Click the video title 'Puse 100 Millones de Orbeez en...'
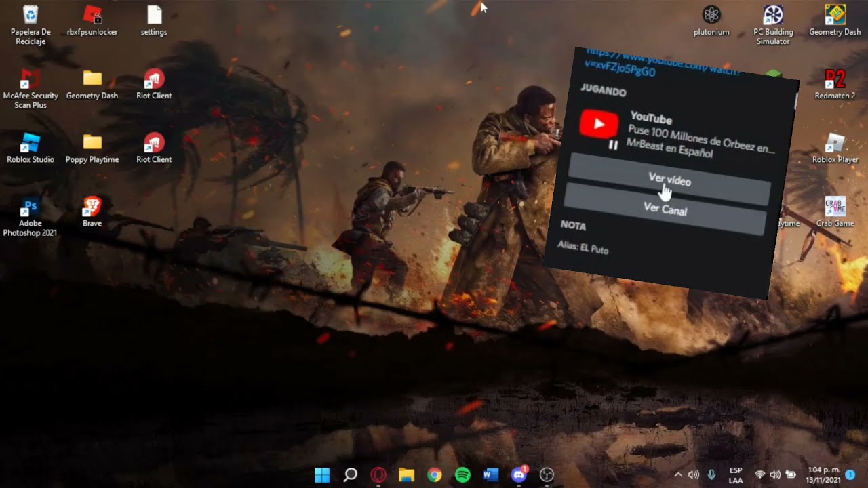 (701, 139)
